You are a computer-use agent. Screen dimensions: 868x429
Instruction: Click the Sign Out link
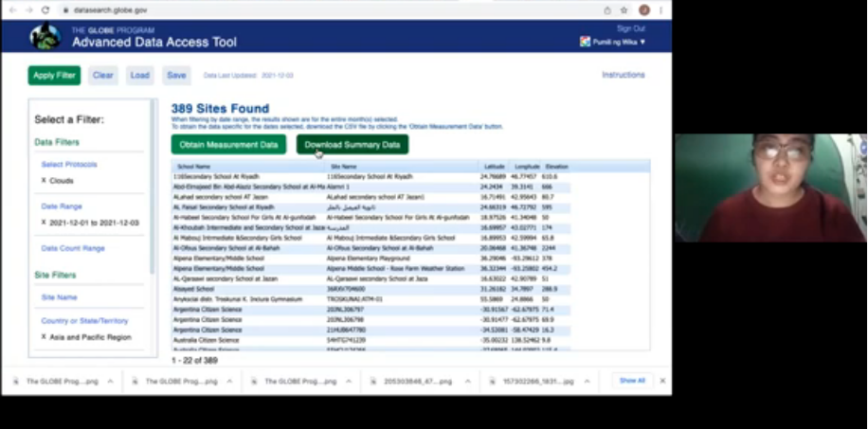point(631,28)
